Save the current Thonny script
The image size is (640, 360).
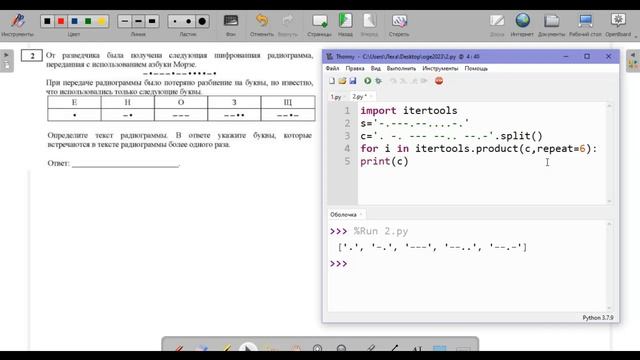tap(353, 81)
